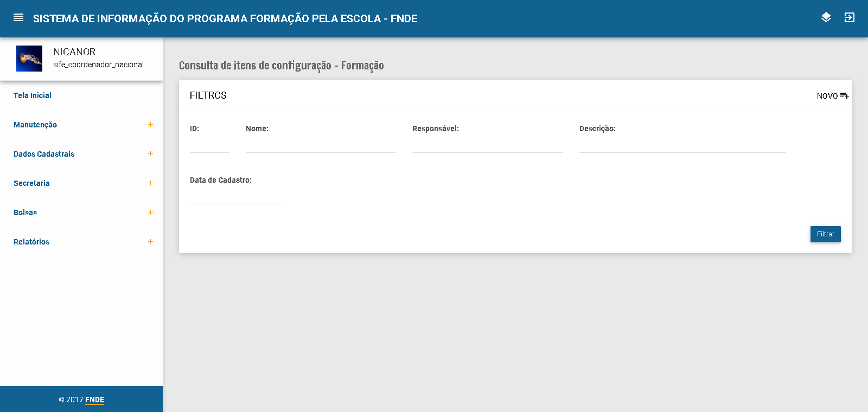Click into the Nome input field

321,145
